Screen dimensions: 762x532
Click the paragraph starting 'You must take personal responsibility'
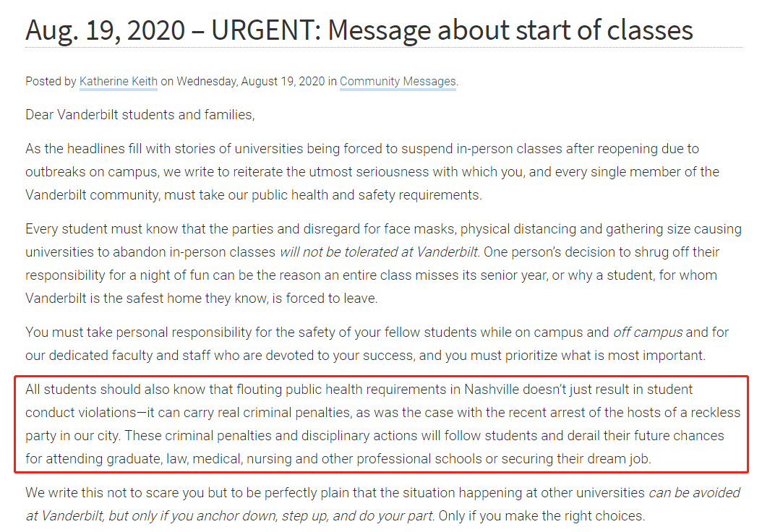[x=377, y=344]
